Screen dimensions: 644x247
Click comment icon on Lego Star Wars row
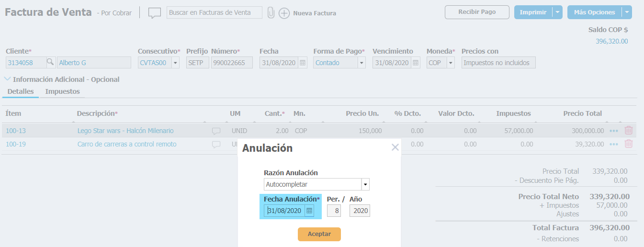[216, 131]
